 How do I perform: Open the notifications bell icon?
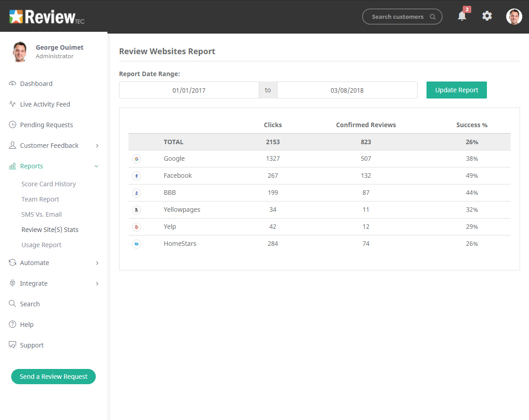click(462, 16)
